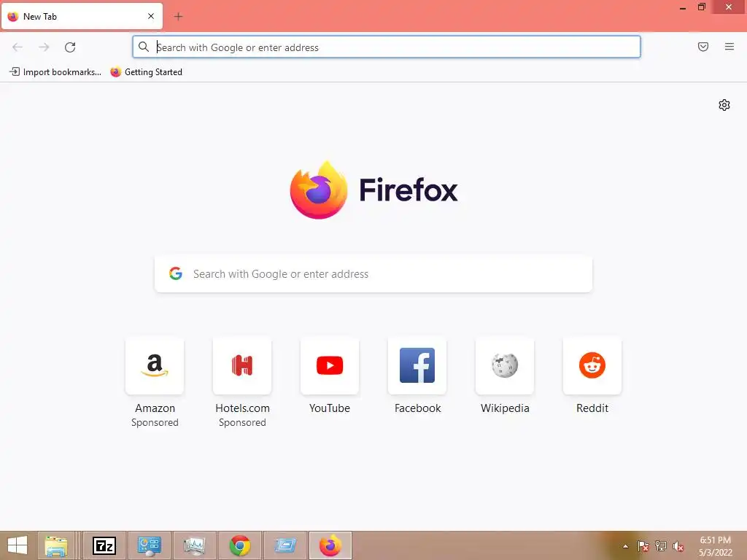Click Import bookmarks in bookmarks toolbar

(55, 72)
